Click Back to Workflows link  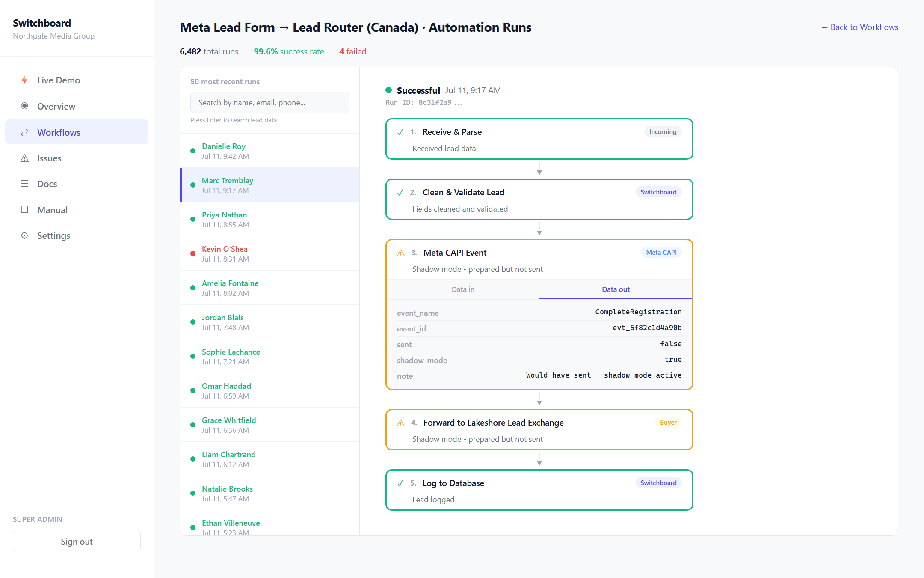(859, 27)
